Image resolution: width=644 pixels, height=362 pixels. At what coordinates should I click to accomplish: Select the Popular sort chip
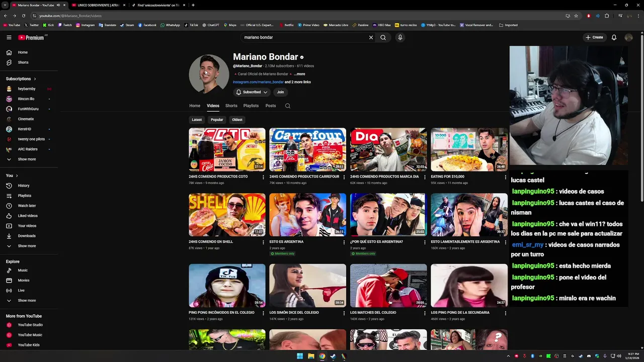[217, 120]
